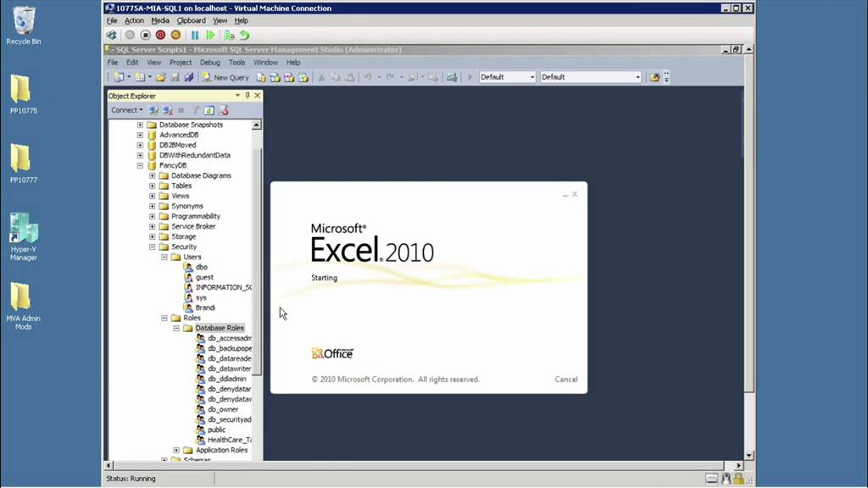The image size is (868, 488).
Task: Cancel Excel 2010 startup
Action: (565, 380)
